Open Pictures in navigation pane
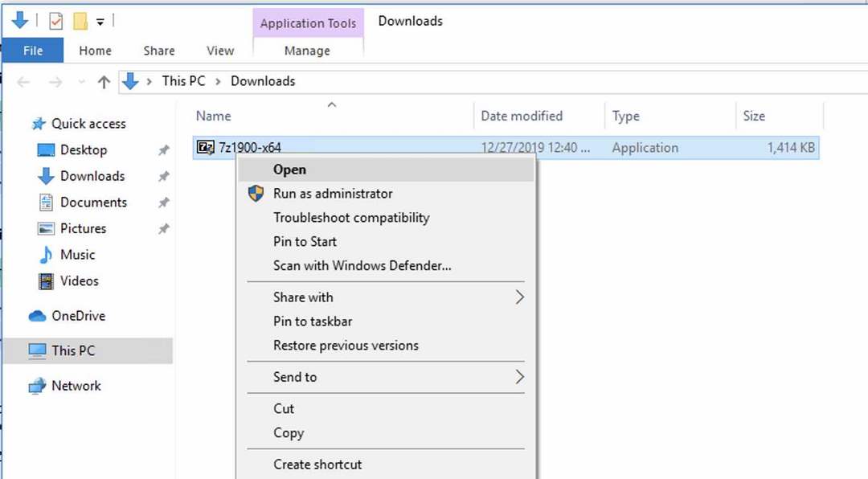 (83, 228)
